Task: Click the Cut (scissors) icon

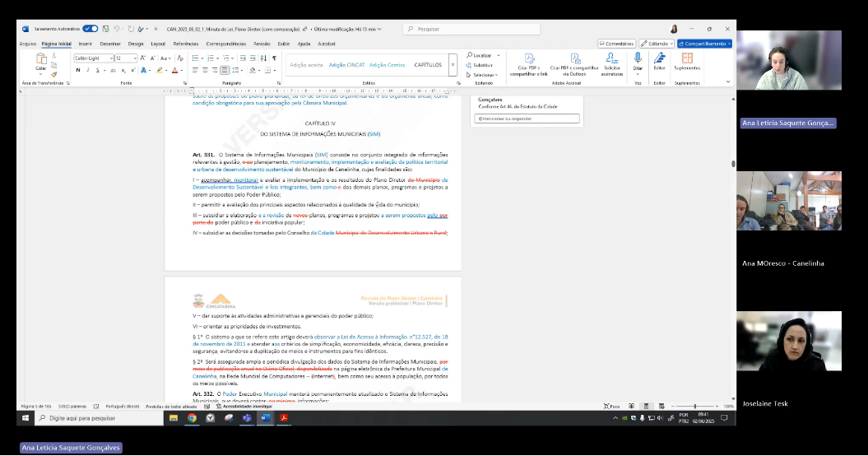Action: pos(53,57)
